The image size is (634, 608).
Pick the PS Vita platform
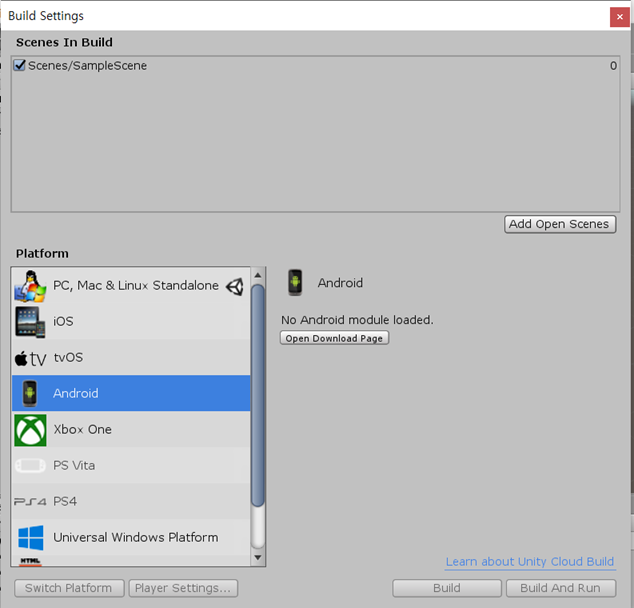click(131, 465)
